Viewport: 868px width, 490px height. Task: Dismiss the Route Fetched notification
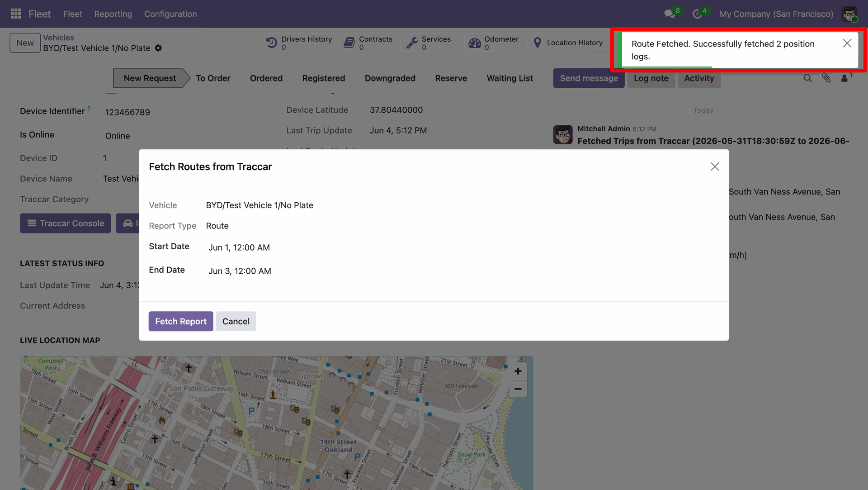[x=847, y=43]
